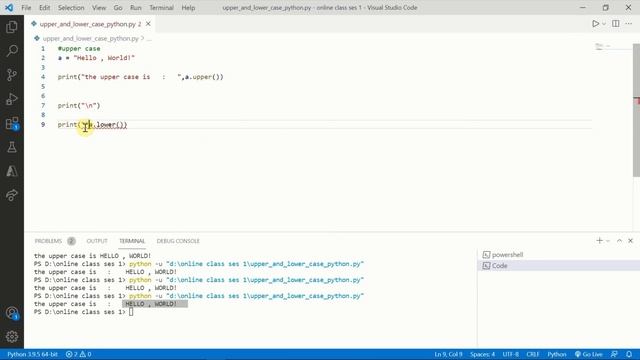Switch to the Problems panel tab
The image size is (640, 360).
click(48, 241)
